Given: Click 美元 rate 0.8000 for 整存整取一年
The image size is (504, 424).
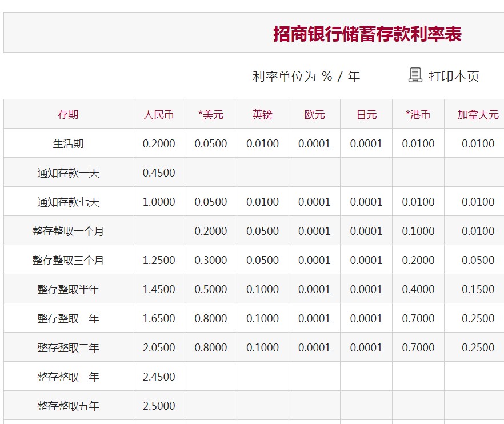Looking at the screenshot, I should 211,318.
